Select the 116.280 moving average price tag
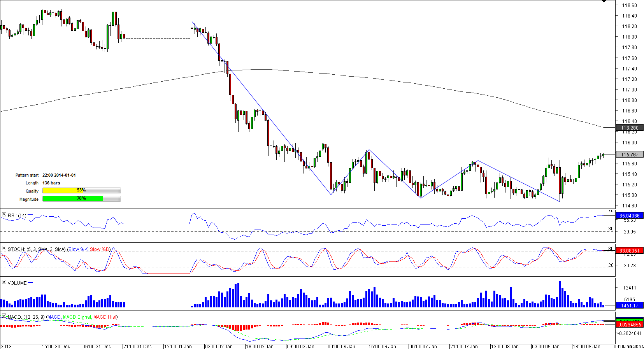 (x=630, y=128)
